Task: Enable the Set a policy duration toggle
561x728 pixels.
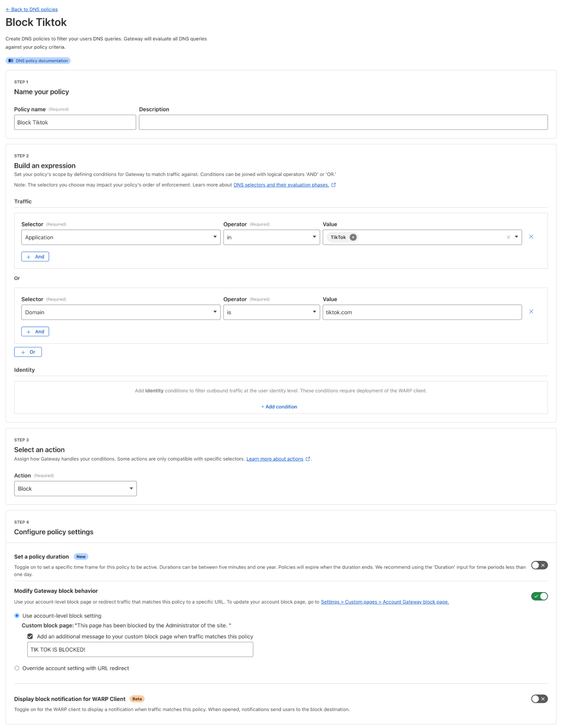Action: [539, 565]
